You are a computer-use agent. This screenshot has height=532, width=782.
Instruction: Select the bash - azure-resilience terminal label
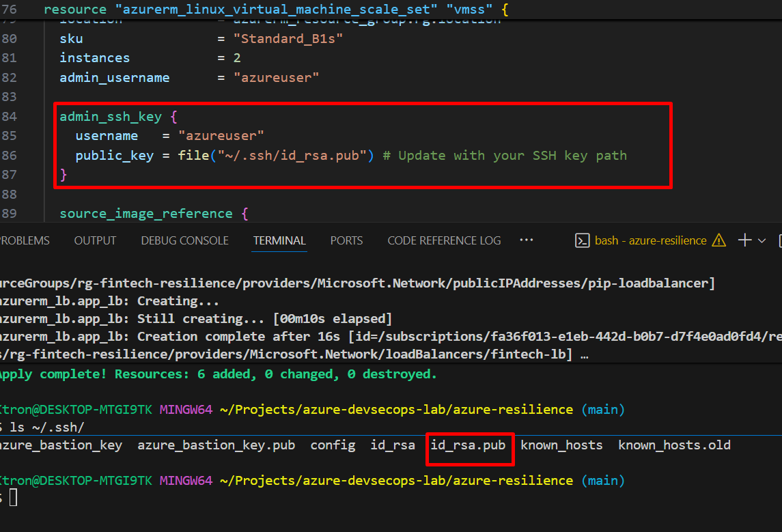(650, 240)
